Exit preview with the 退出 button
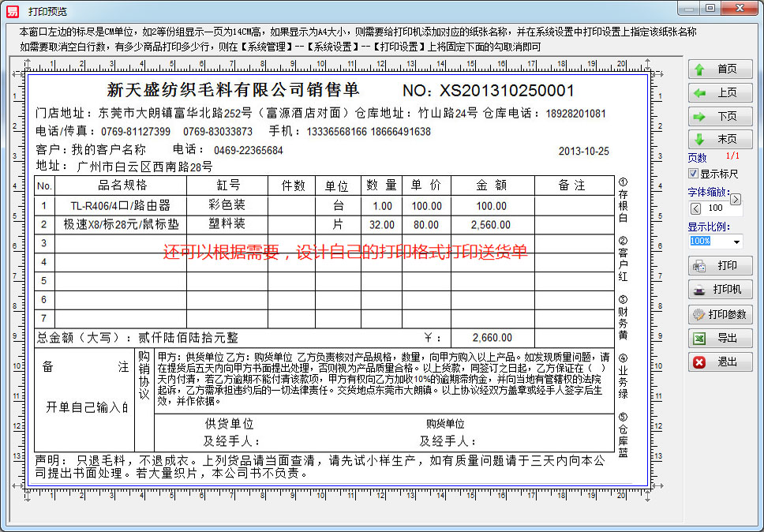 (x=720, y=362)
